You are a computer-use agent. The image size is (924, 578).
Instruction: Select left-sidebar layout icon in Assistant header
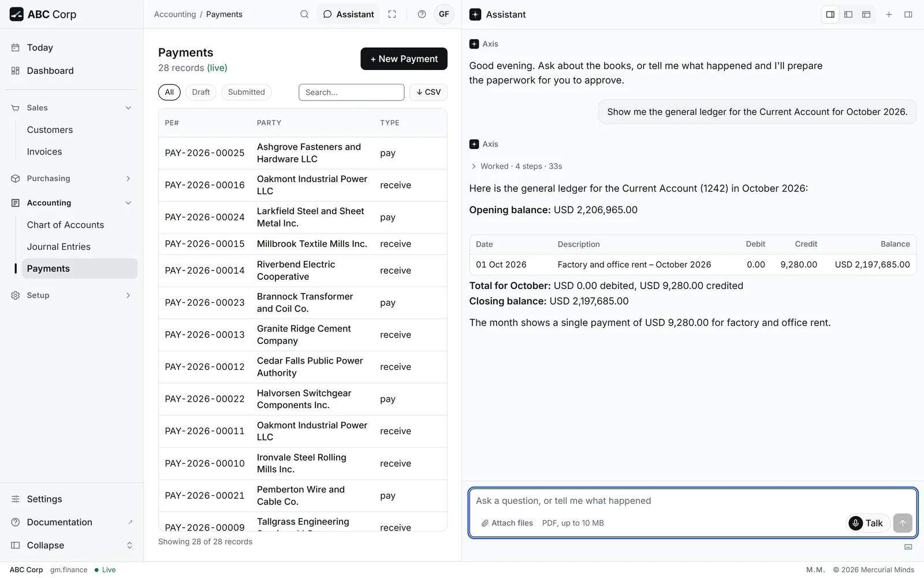pos(848,14)
